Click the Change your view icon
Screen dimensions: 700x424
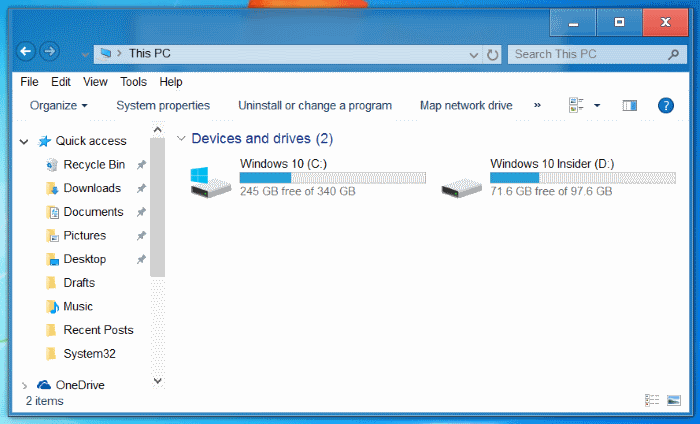576,105
